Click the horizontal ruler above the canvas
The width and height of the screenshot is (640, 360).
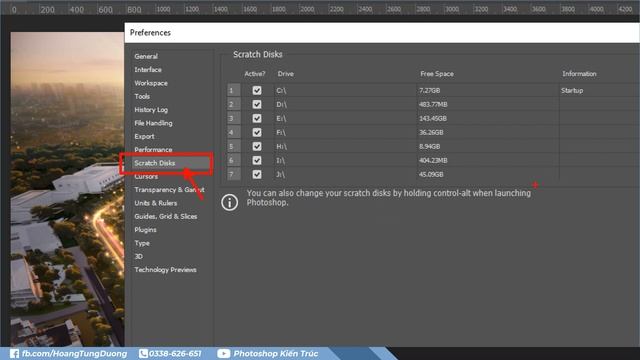click(320, 8)
